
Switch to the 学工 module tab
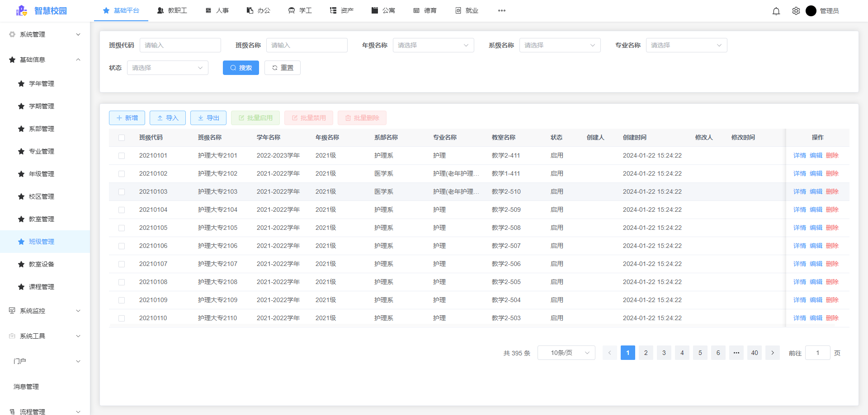click(x=300, y=10)
